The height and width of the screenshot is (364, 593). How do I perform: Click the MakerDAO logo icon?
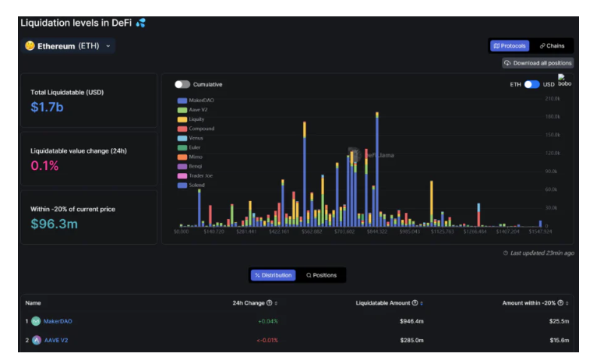point(36,321)
